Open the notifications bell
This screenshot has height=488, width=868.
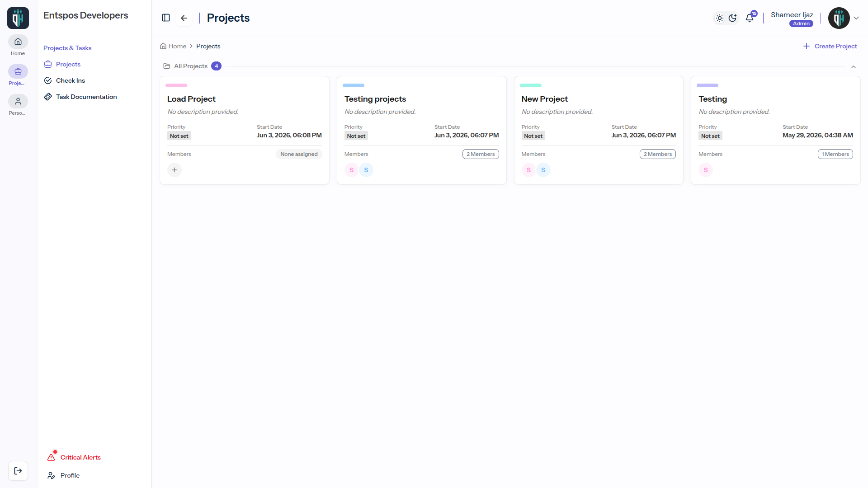pos(750,18)
